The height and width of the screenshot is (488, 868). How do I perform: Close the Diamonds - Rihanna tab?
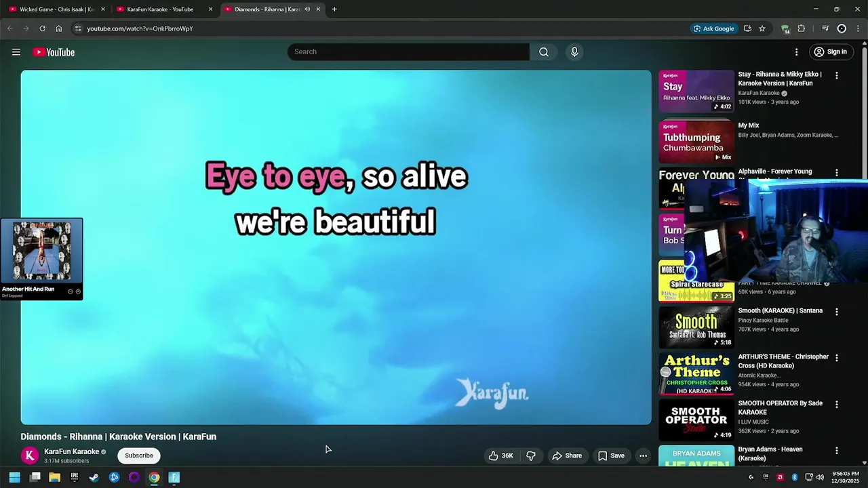[x=318, y=9]
